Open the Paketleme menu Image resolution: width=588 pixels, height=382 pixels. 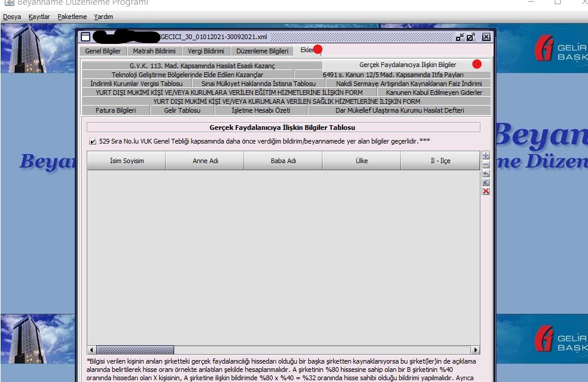[72, 17]
